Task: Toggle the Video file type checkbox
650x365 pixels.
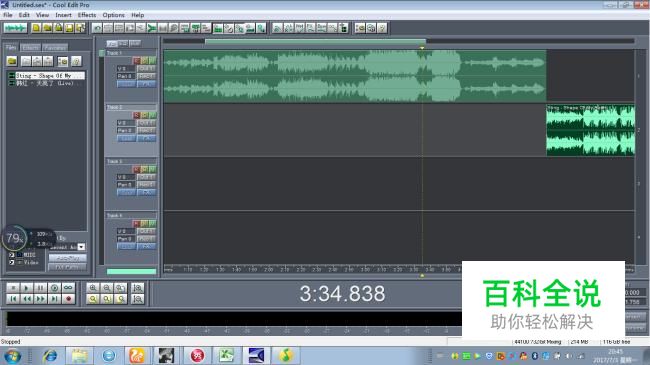Action: pos(12,262)
